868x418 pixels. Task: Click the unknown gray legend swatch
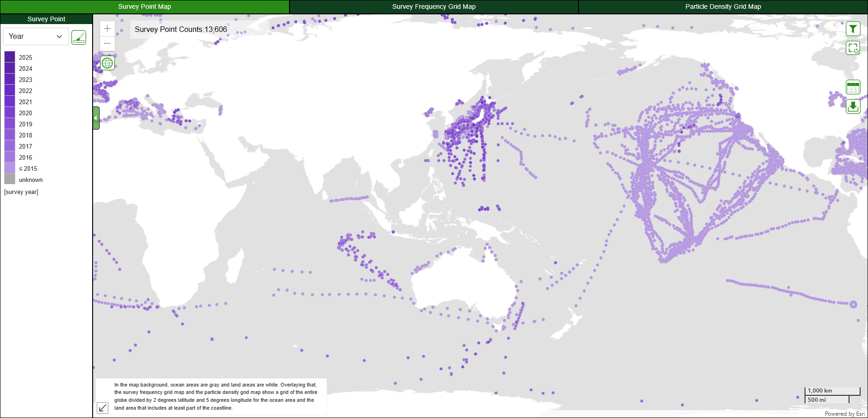pos(10,180)
